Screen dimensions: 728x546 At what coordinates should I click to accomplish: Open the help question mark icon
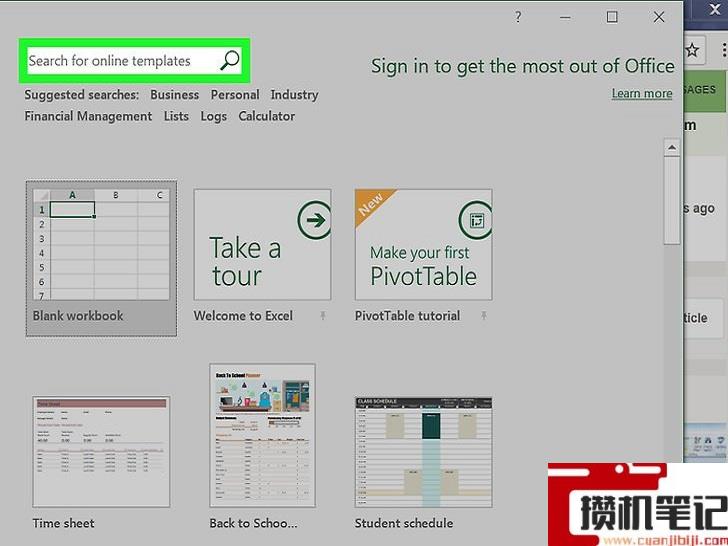tap(518, 18)
